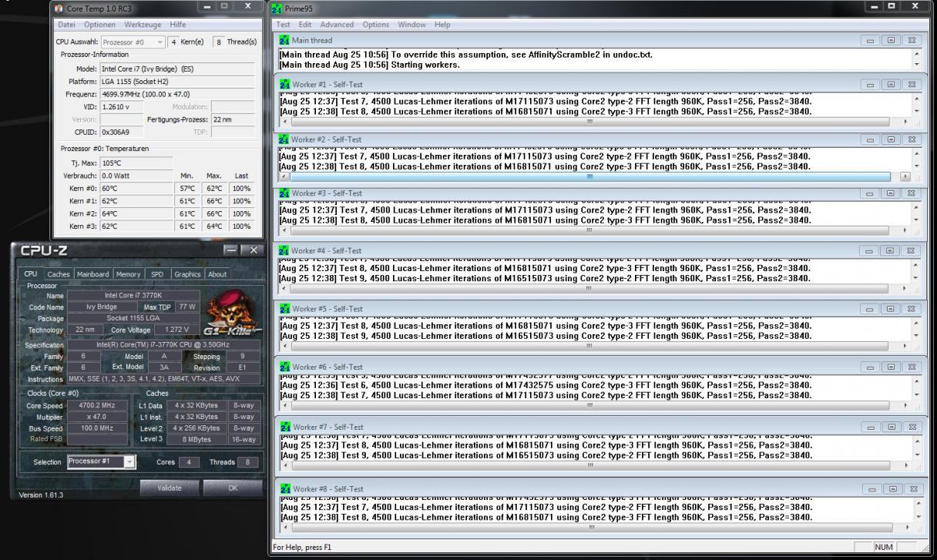Click the G1-Killer skull logo in CPU-Z
The height and width of the screenshot is (560, 937).
tap(231, 312)
